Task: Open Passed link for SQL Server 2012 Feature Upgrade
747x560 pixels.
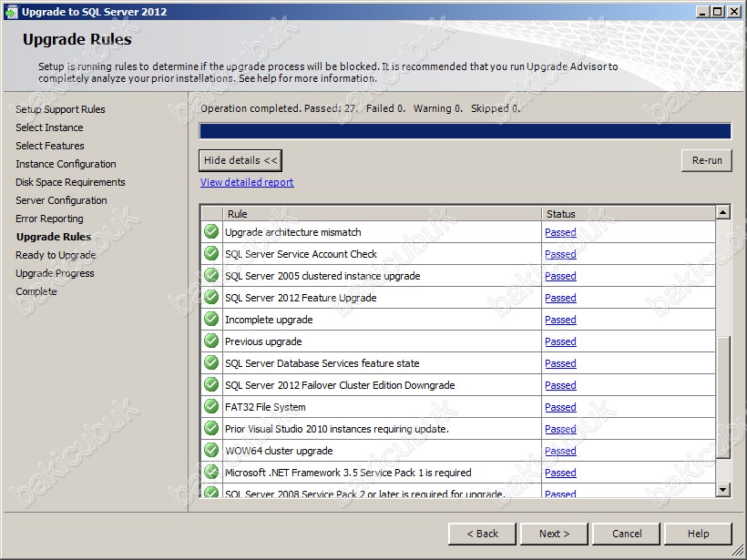Action: [560, 298]
